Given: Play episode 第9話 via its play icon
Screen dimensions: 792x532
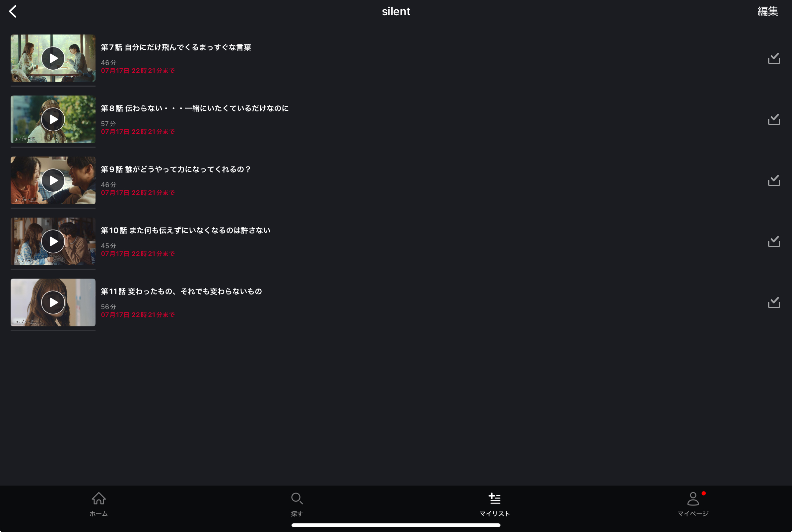Looking at the screenshot, I should coord(53,180).
